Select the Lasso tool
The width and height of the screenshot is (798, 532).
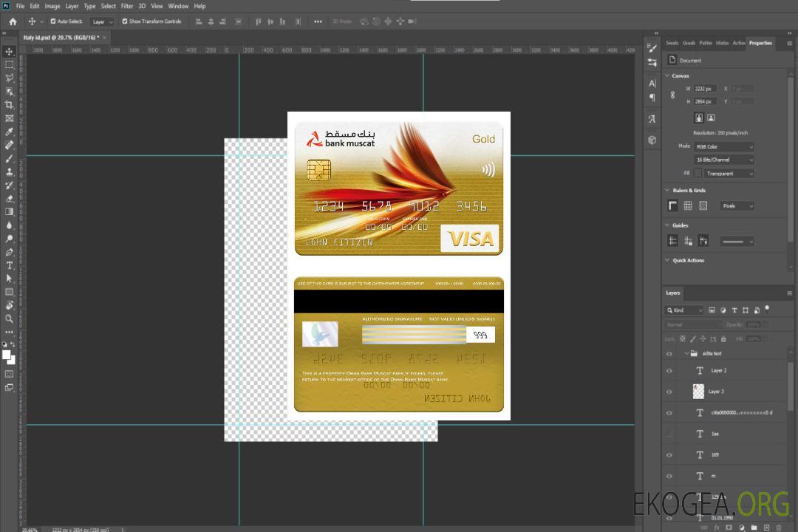[9, 78]
